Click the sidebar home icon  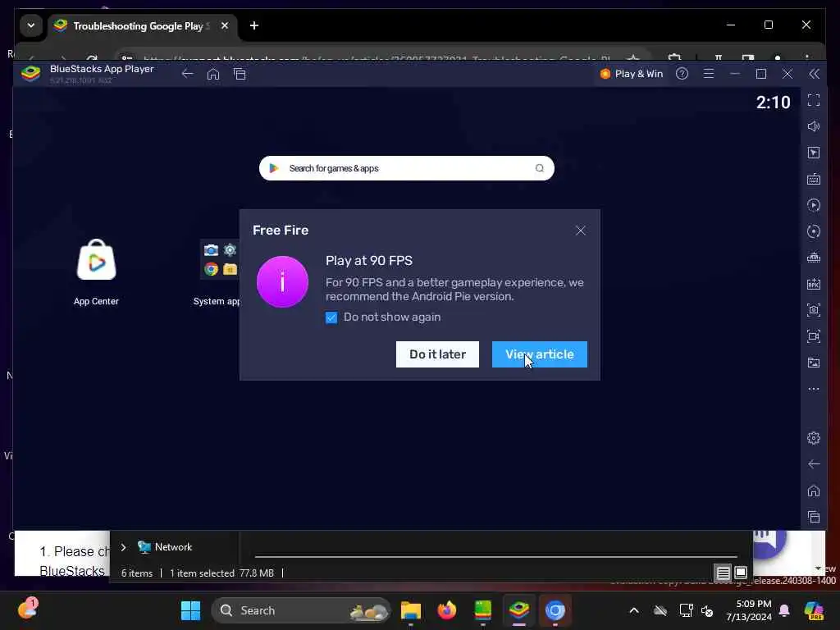tap(814, 491)
